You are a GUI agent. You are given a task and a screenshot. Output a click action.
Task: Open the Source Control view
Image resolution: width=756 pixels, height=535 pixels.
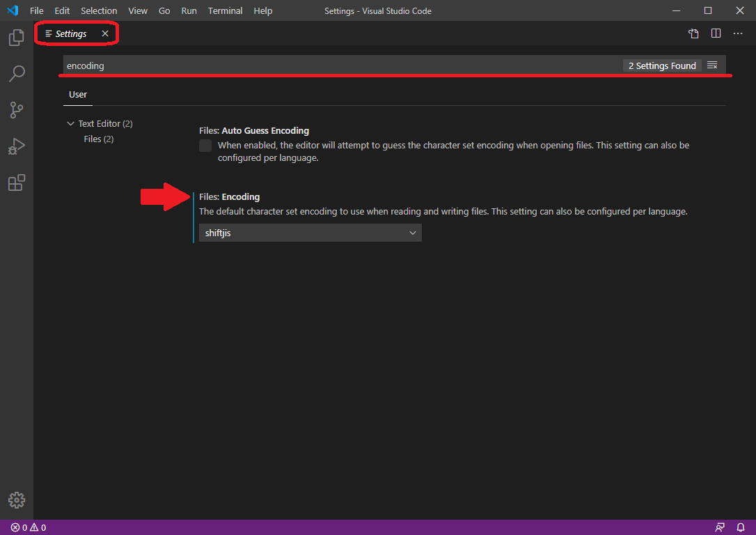pos(17,110)
